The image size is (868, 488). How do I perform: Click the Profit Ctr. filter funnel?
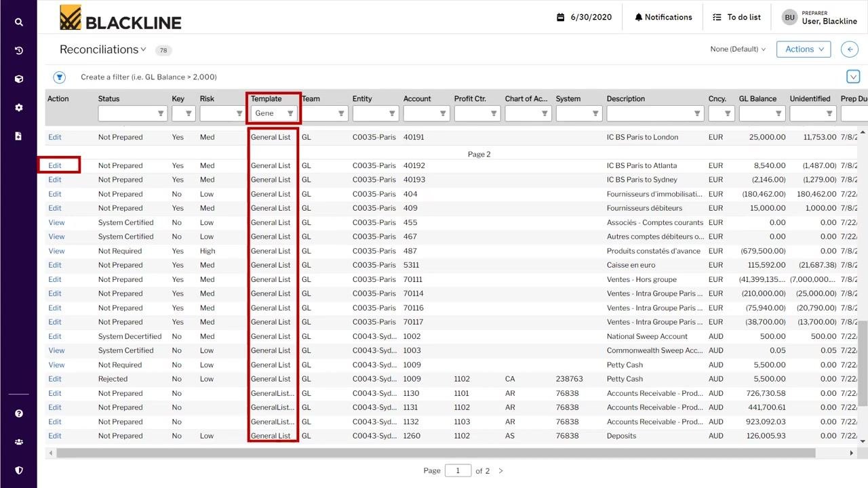(494, 113)
